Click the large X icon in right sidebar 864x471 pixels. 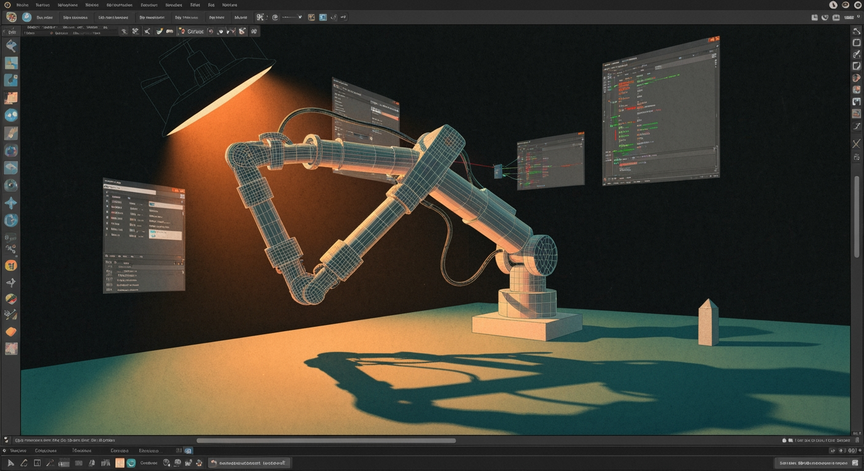856,144
